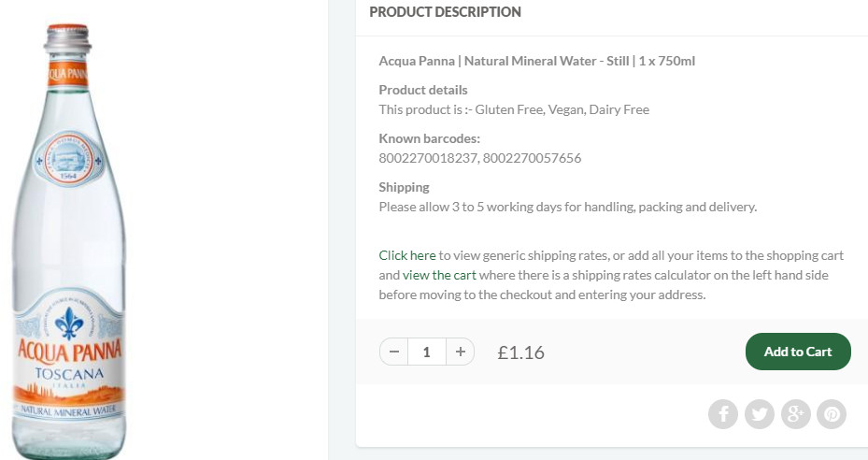Share product on Twitter
This screenshot has width=868, height=460.
(x=760, y=413)
